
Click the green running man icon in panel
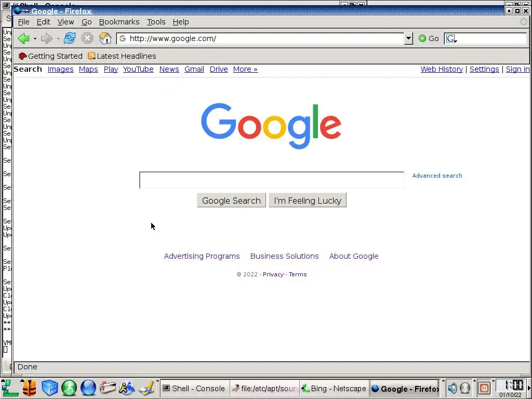point(69,388)
